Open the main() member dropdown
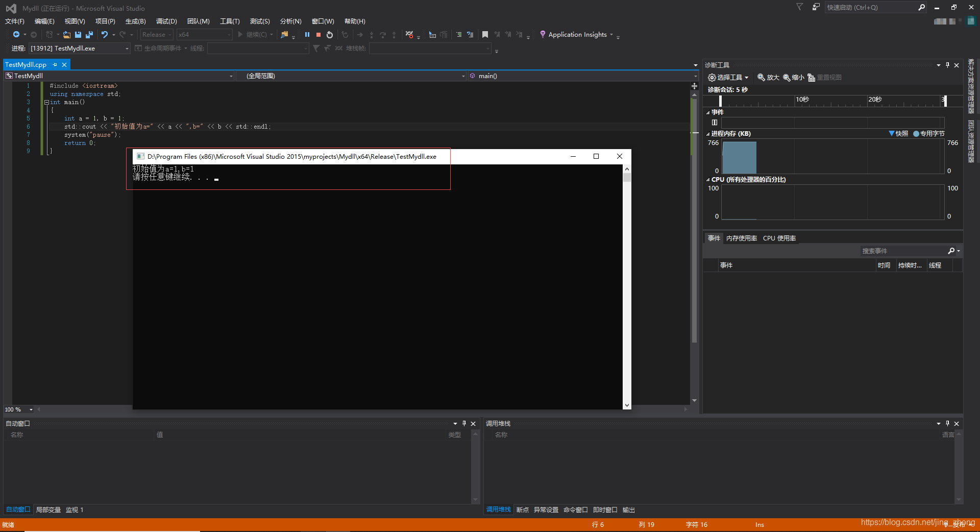The image size is (980, 532). tap(583, 76)
